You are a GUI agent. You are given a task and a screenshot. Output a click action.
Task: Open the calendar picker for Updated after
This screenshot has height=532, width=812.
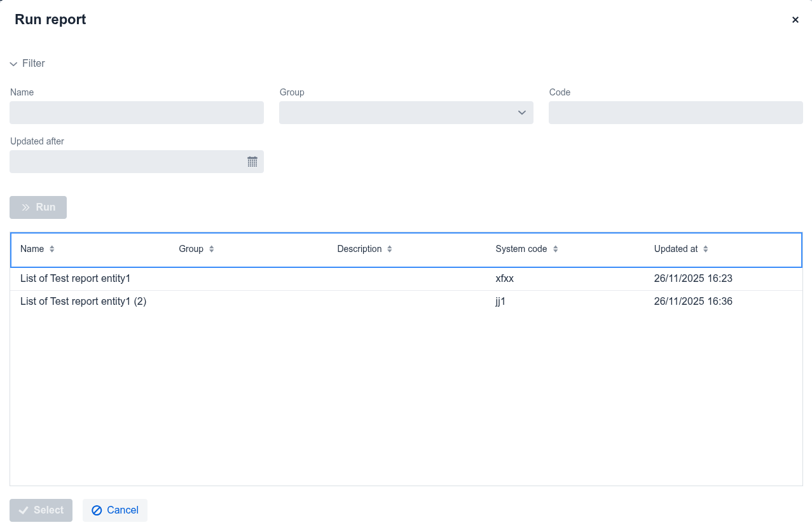[x=252, y=162]
